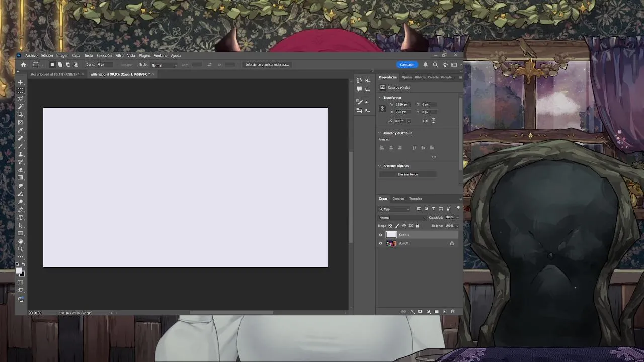Open the Estilo dropdown

tap(165, 65)
